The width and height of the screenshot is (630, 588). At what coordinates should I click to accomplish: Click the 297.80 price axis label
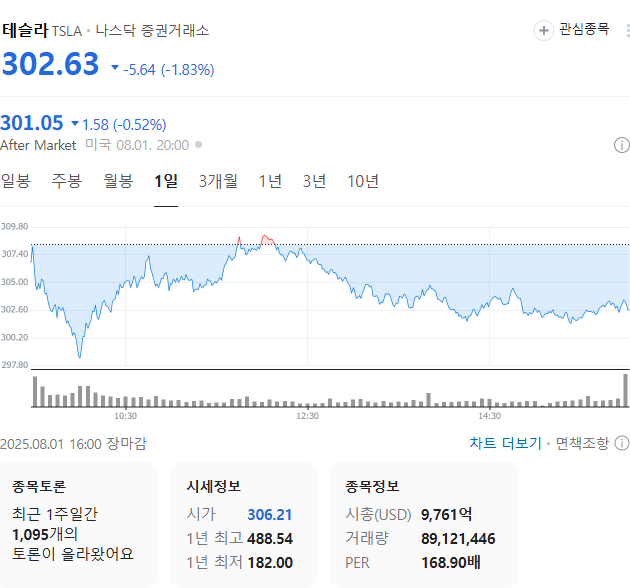coord(14,365)
